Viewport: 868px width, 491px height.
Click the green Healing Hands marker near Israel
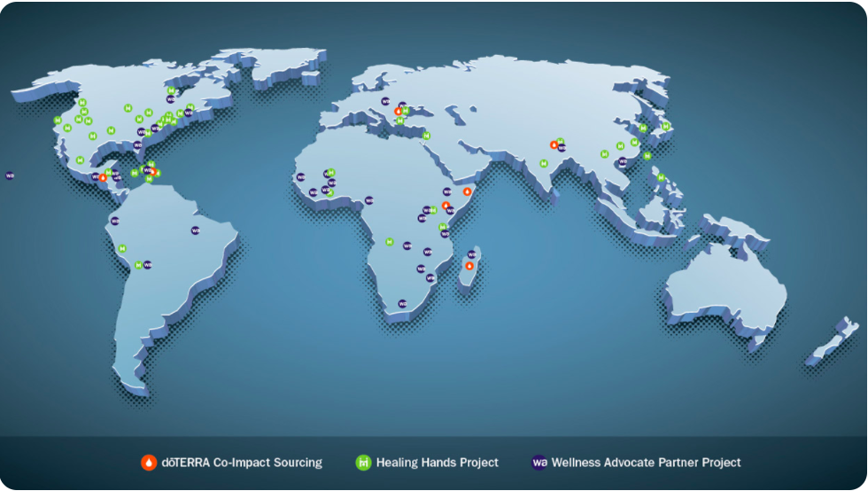click(426, 136)
